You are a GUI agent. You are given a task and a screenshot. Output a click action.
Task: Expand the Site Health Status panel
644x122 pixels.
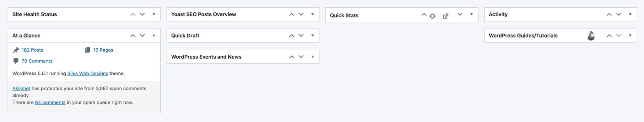coord(154,14)
